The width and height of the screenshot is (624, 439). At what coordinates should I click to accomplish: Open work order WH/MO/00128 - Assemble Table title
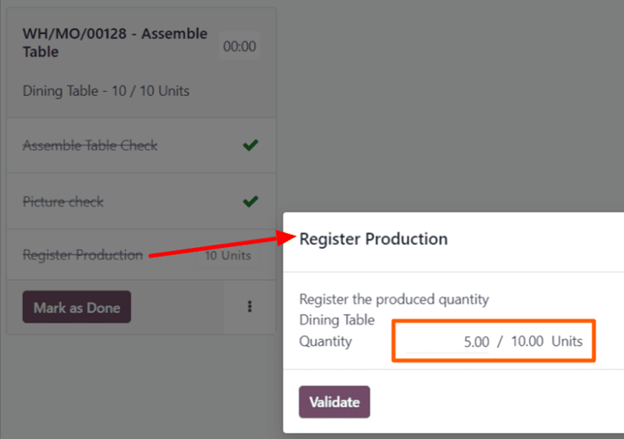(114, 42)
